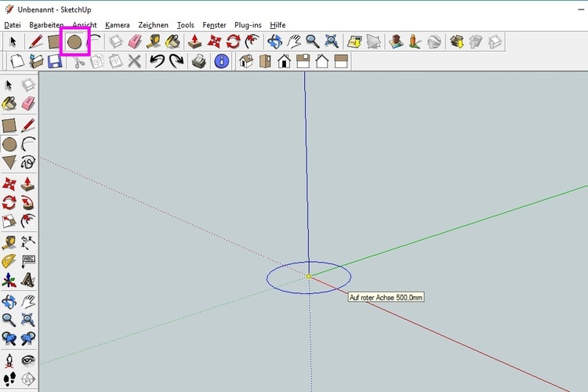Viewport: 588px width, 392px height.
Task: Select the Text label tool
Action: pos(28,261)
